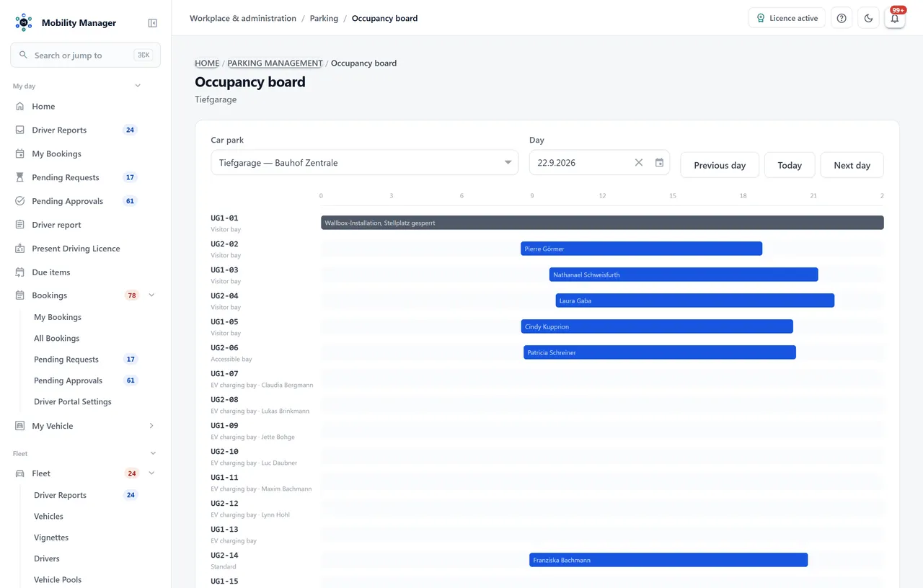Screen dimensions: 923x588
Task: Click the Home icon in sidebar
Action: (20, 107)
